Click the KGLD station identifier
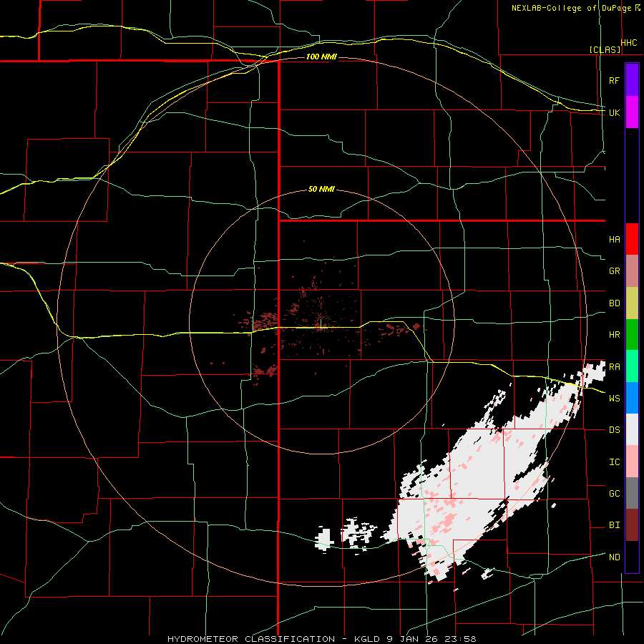The image size is (644, 644). point(368,639)
